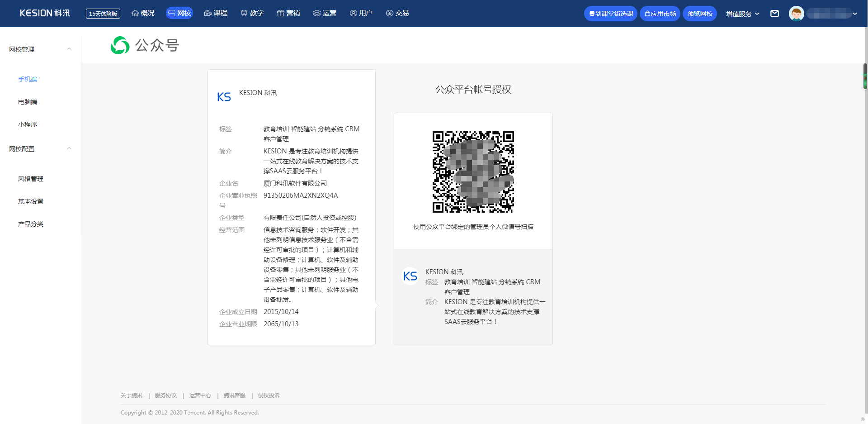The width and height of the screenshot is (868, 424).
Task: Click the page vertical scrollbar thumb
Action: (865, 76)
